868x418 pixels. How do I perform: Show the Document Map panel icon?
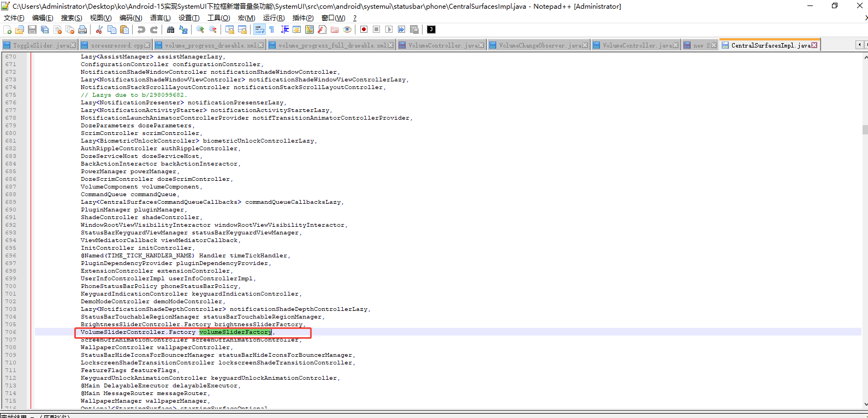coord(310,30)
